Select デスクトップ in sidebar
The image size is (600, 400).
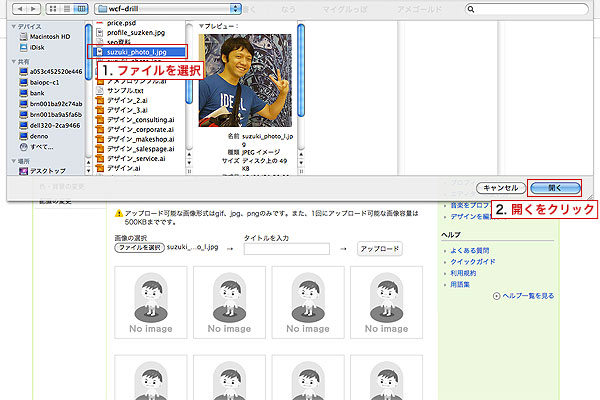[42, 171]
